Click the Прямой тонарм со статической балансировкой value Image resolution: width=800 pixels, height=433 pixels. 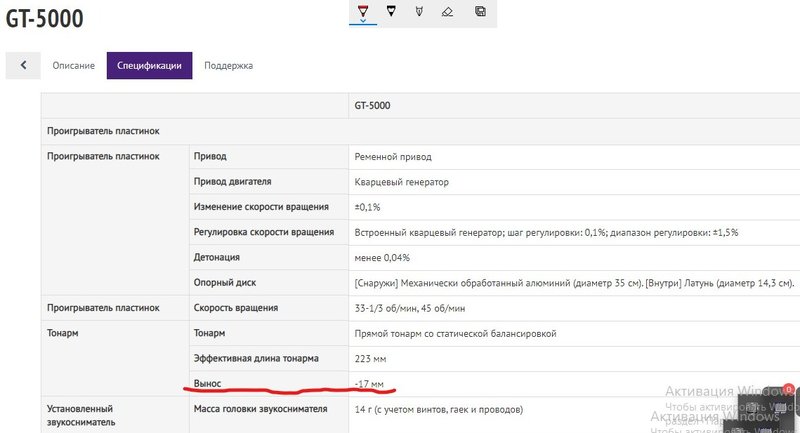(455, 334)
